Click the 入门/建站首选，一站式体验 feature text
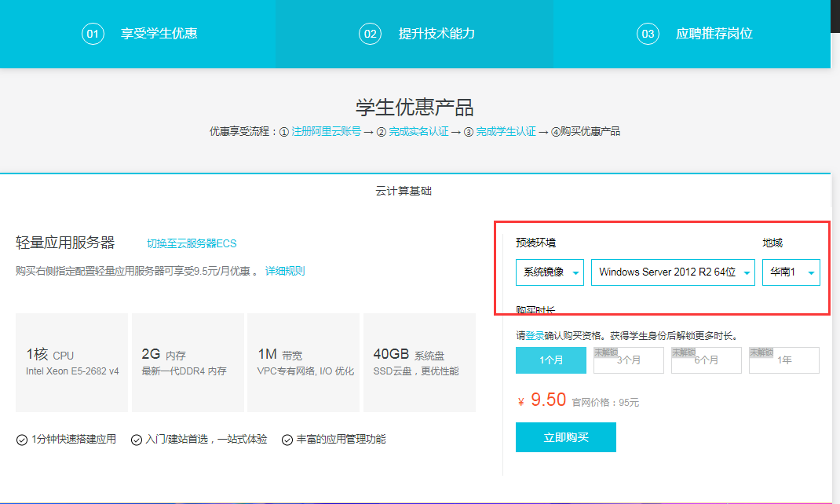The width and height of the screenshot is (840, 504). [206, 439]
